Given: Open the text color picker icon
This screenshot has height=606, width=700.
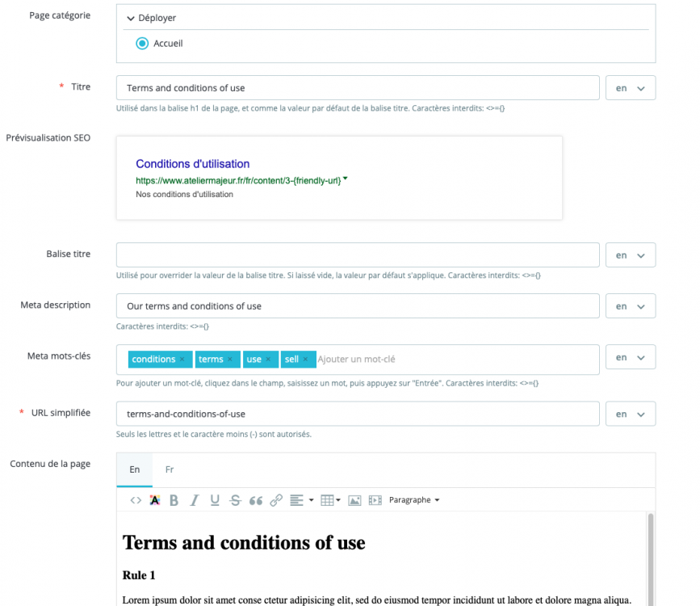Looking at the screenshot, I should click(x=155, y=500).
